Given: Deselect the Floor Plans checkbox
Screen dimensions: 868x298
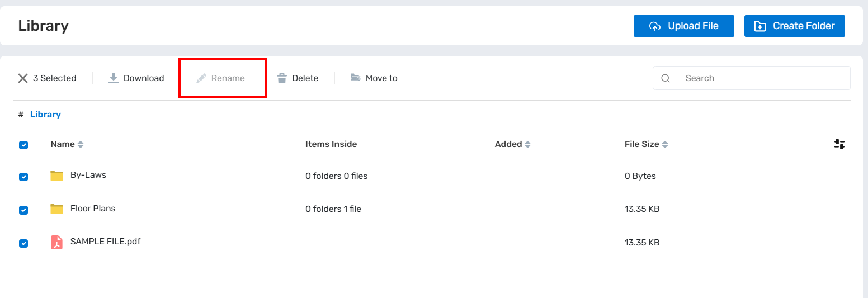Looking at the screenshot, I should 23,210.
